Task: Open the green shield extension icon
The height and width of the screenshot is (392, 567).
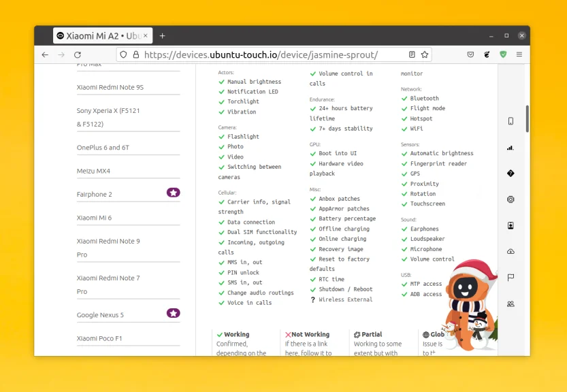Action: coord(503,54)
